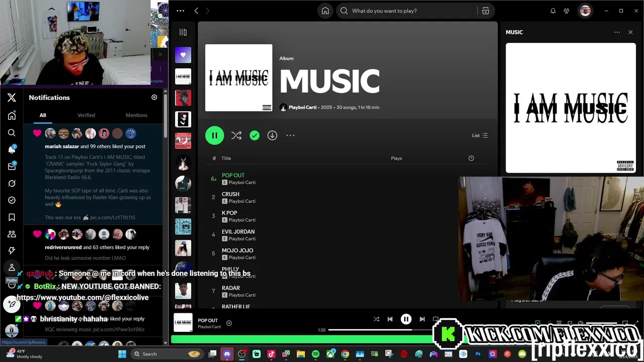Click duration clock column header
The width and height of the screenshot is (644, 362).
[x=471, y=158]
